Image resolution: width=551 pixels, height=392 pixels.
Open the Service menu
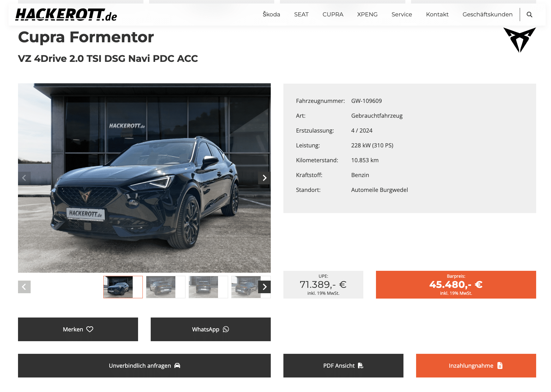402,15
